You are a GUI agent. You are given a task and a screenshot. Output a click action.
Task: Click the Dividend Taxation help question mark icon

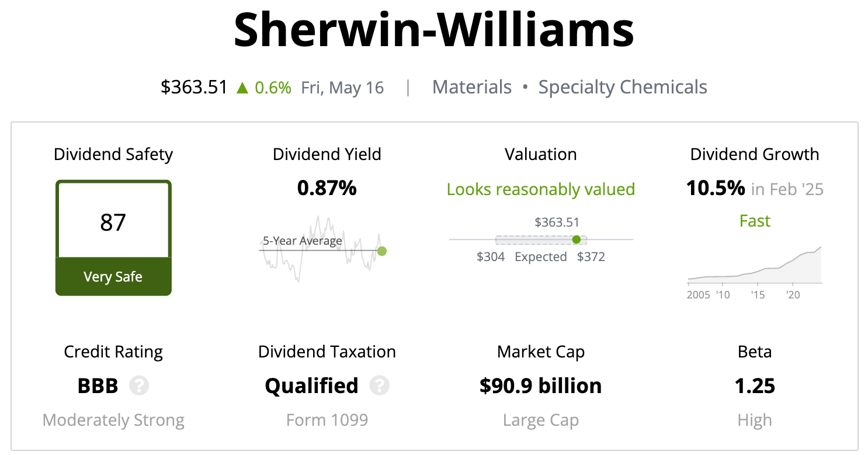(380, 385)
